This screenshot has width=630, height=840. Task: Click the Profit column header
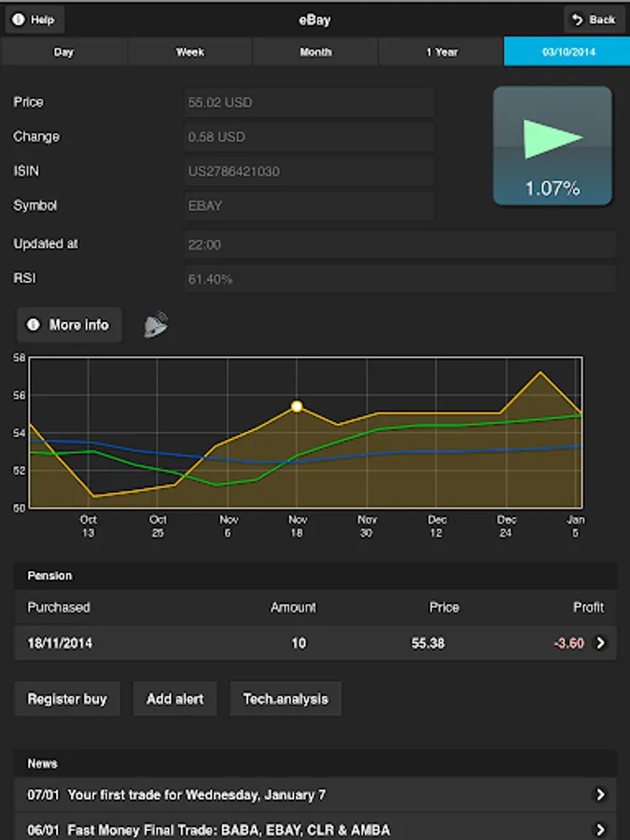pyautogui.click(x=588, y=607)
